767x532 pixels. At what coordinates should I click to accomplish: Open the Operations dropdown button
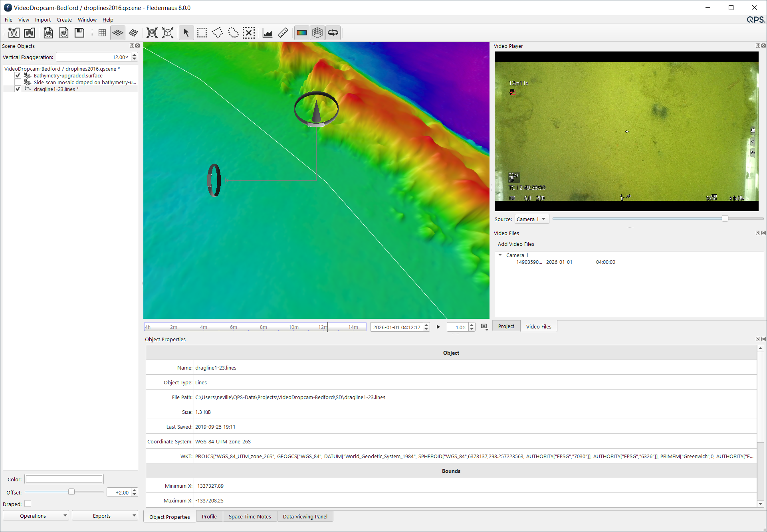coord(36,516)
